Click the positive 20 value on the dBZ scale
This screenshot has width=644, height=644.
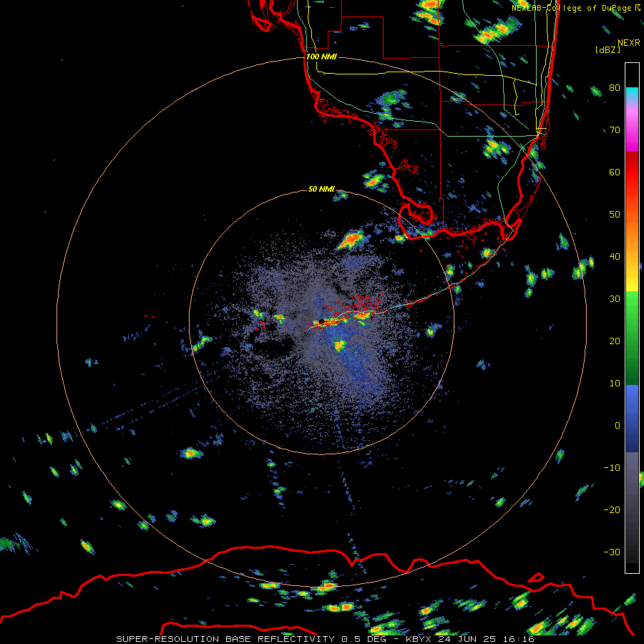pos(615,341)
